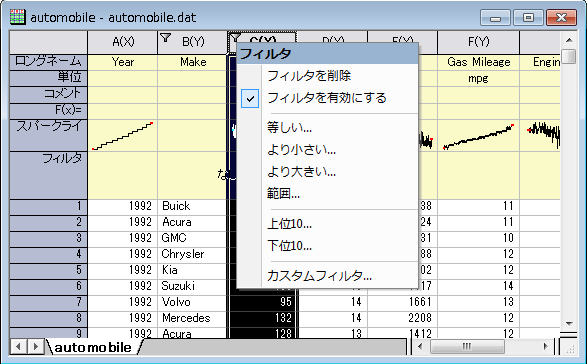Click the Gas Mileage "14" cell in row 6
Image resolution: width=588 pixels, height=364 pixels.
pos(478,286)
